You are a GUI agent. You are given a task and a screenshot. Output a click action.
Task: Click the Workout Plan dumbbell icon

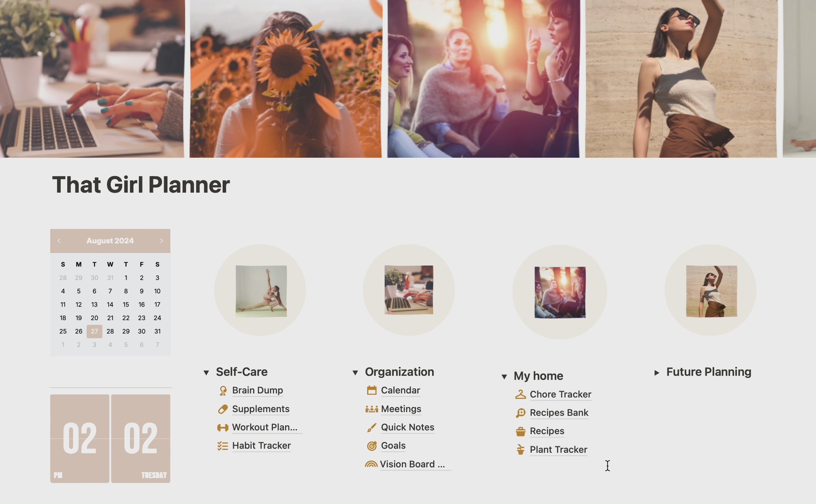[x=223, y=428]
